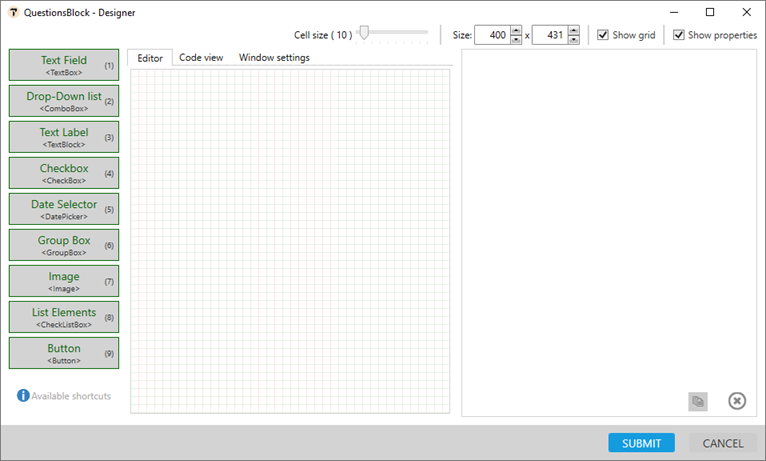The width and height of the screenshot is (766, 461).
Task: Add a Group Box element
Action: point(64,245)
